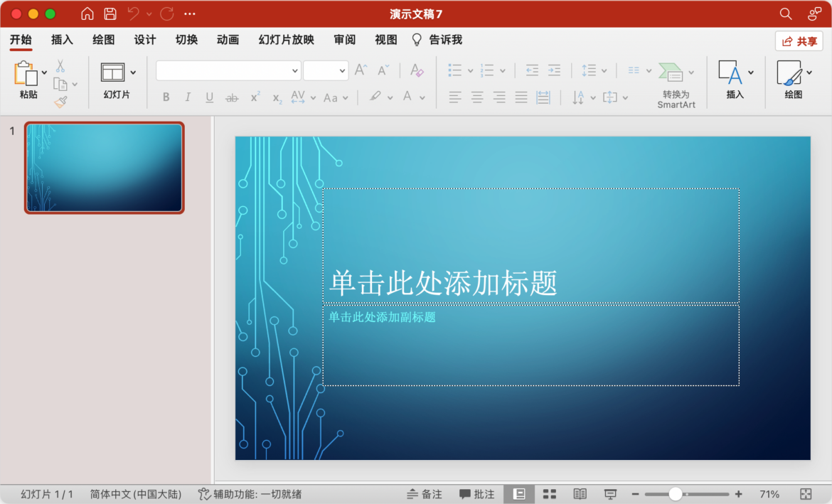Switch to Normal view in status bar

(519, 494)
